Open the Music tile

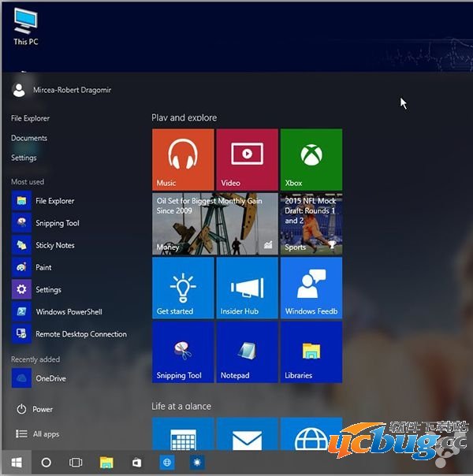[183, 159]
